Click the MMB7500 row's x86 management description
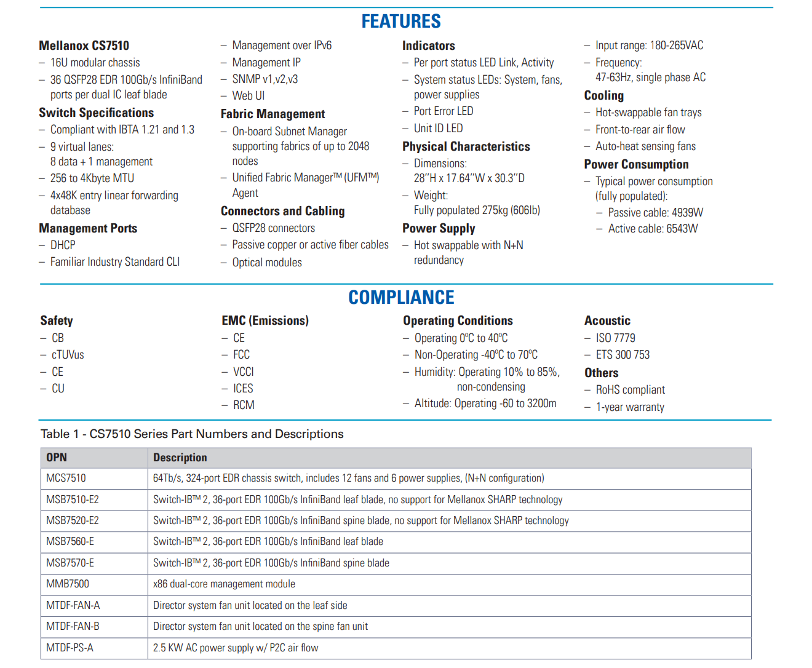 click(224, 584)
